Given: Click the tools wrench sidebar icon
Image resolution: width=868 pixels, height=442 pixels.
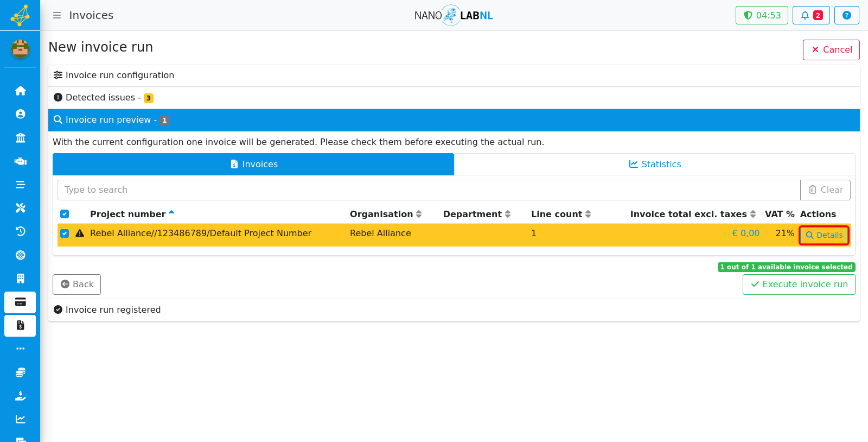Looking at the screenshot, I should (20, 208).
